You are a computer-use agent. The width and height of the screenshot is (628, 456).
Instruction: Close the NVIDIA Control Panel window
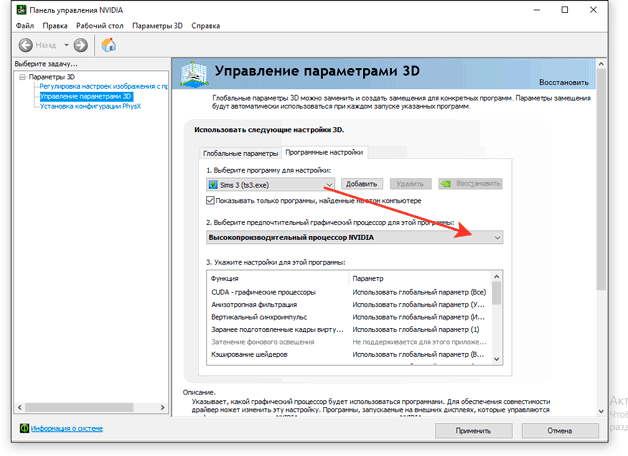point(594,10)
